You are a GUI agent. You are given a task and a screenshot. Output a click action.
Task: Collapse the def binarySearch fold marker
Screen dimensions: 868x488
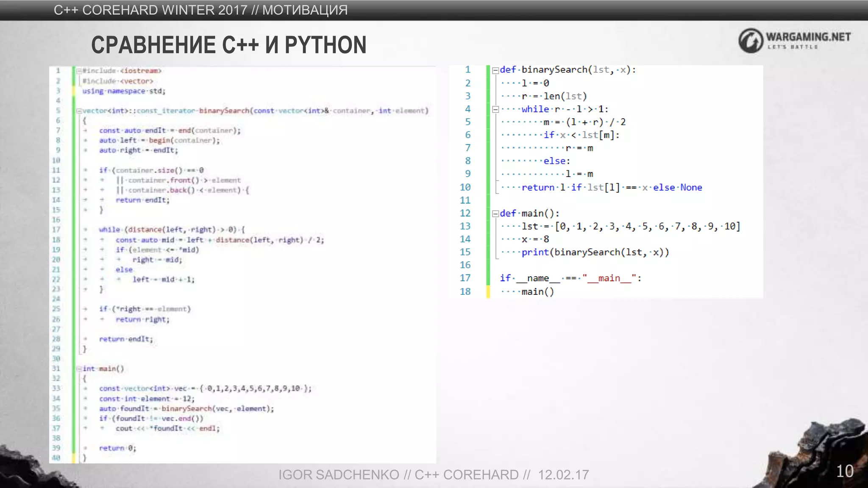[x=495, y=71]
